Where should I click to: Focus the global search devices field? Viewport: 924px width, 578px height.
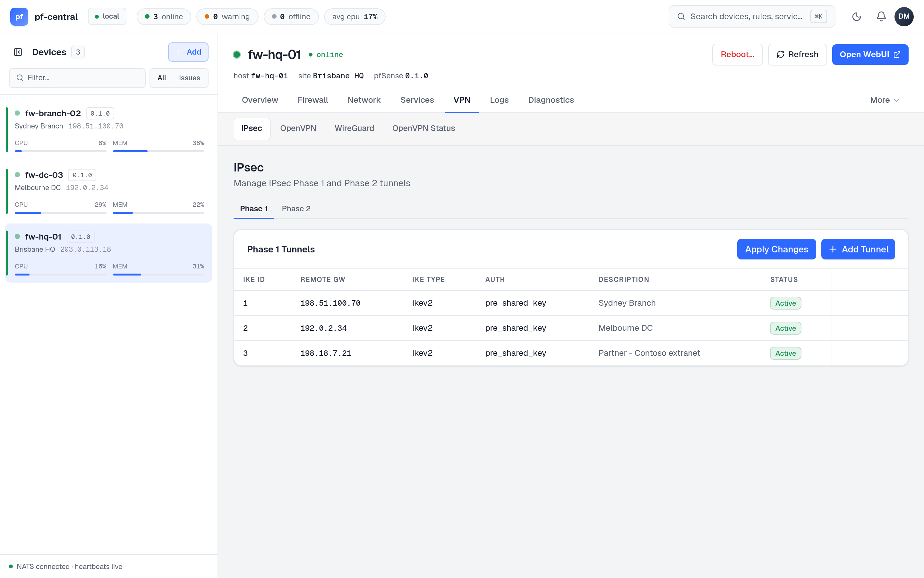click(x=751, y=16)
